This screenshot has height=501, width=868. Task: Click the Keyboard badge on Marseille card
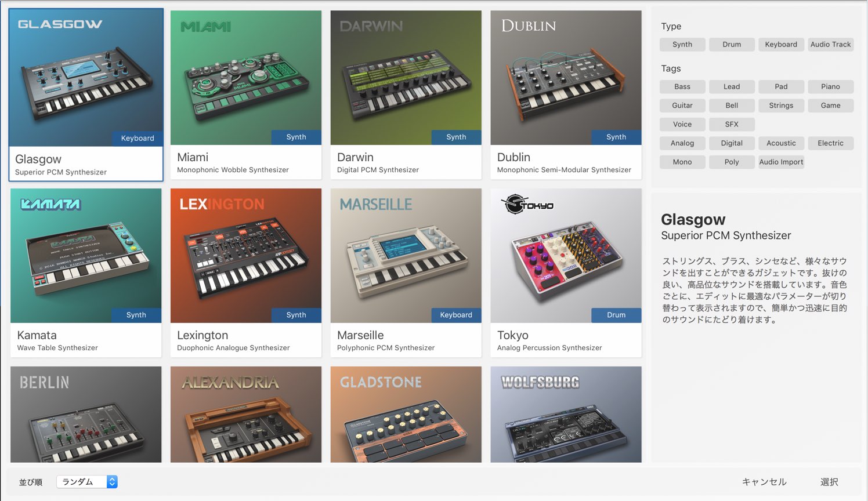coord(456,315)
